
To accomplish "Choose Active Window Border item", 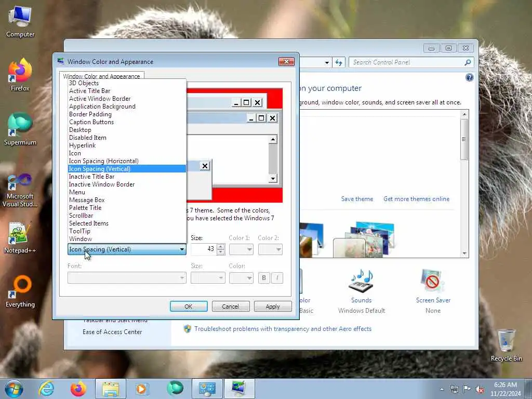I will [127, 99].
